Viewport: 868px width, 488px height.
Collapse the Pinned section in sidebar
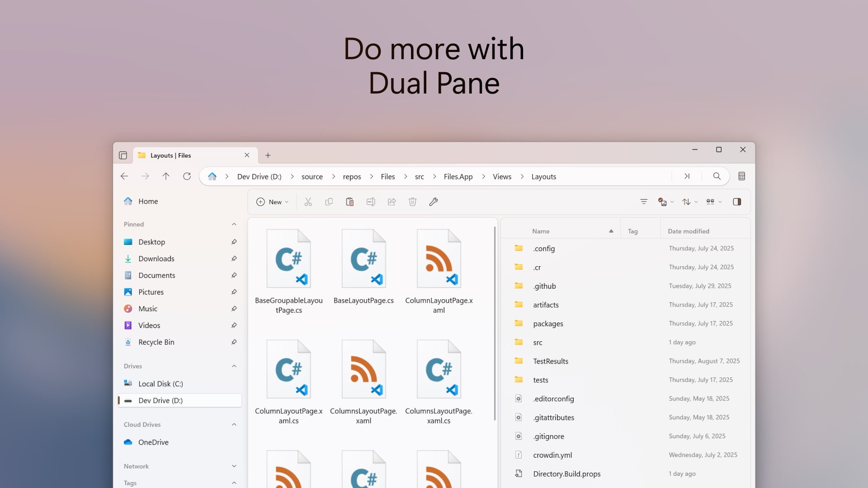[x=234, y=224]
